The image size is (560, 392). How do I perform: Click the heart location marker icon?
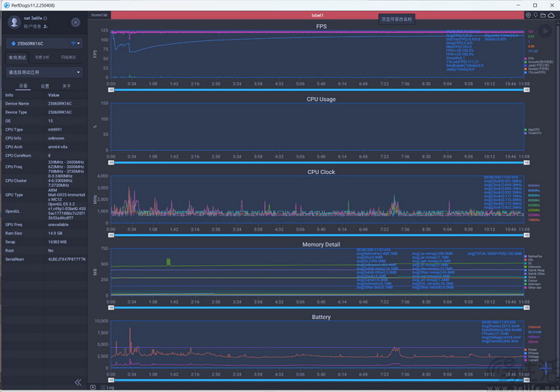528,15
